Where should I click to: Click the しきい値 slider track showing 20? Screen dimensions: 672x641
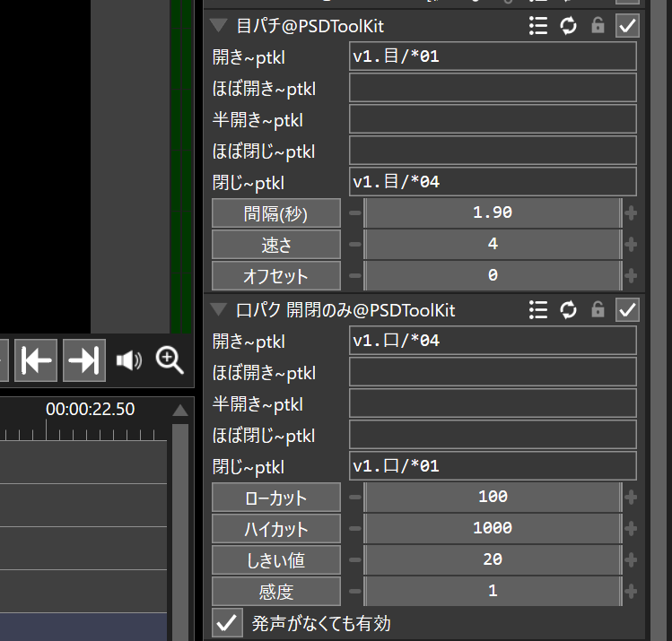492,560
